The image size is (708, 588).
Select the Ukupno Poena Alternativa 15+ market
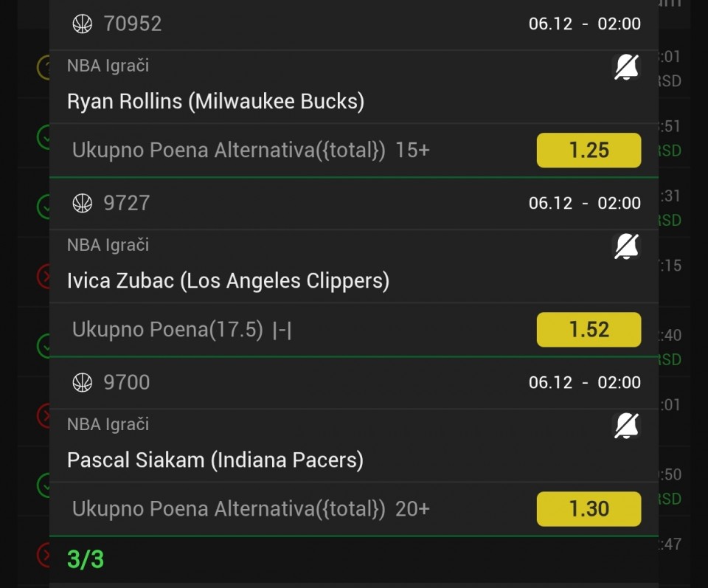(x=251, y=151)
